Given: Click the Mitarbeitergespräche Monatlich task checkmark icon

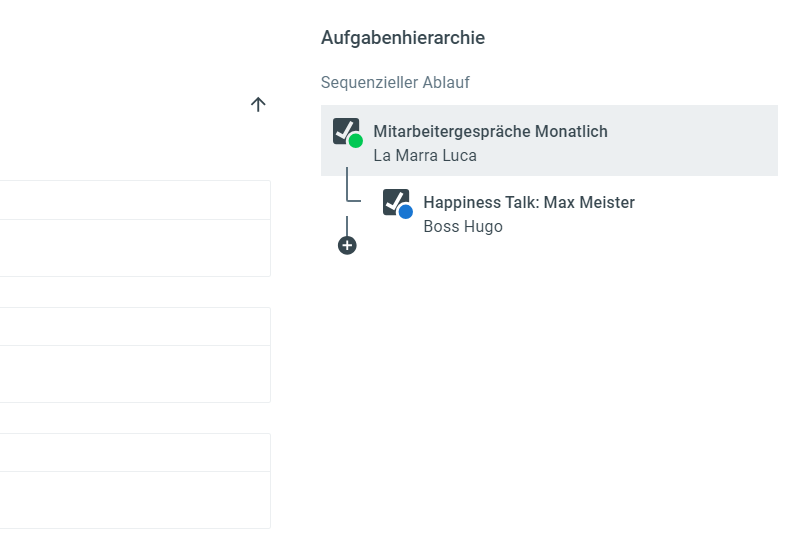Looking at the screenshot, I should (344, 130).
